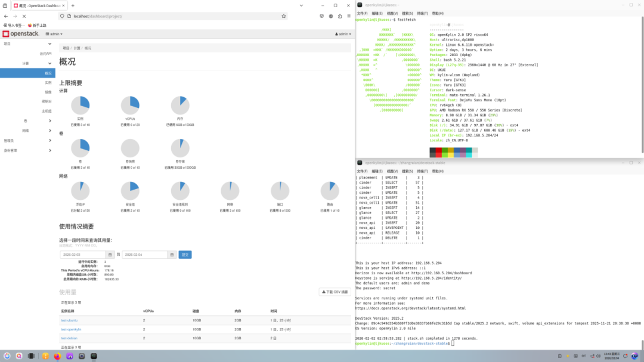
Task: Click the volume icon in the system tray
Action: 598,357
